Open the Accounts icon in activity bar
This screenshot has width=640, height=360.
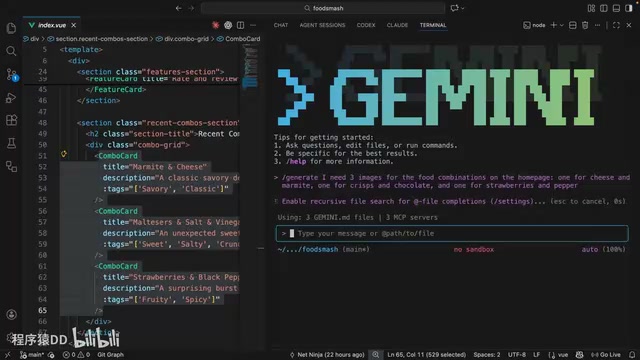click(11, 314)
